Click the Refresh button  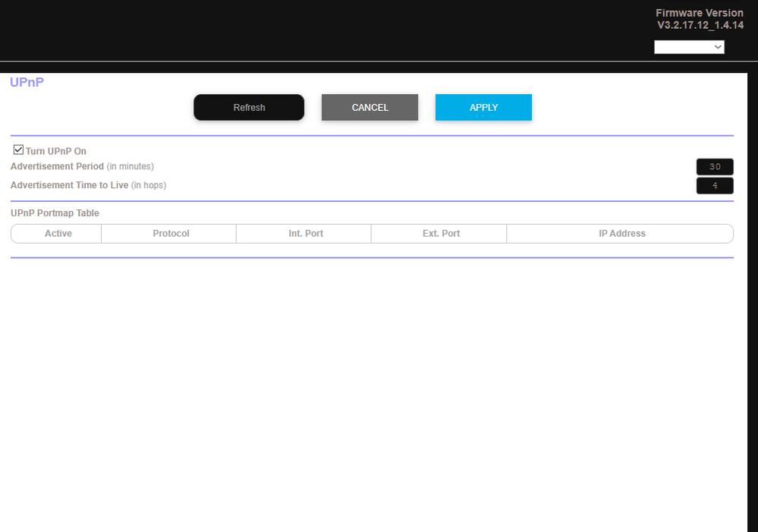(x=249, y=108)
